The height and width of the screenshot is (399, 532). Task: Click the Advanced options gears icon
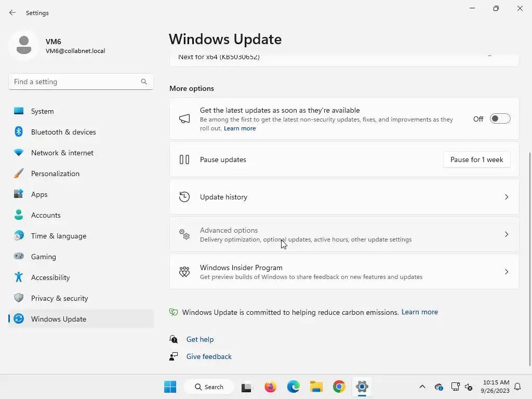coord(184,234)
